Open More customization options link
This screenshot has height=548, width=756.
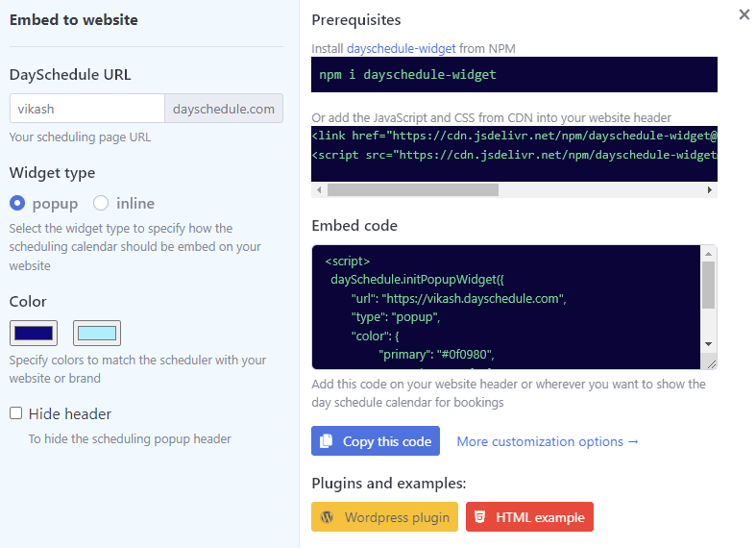[548, 441]
